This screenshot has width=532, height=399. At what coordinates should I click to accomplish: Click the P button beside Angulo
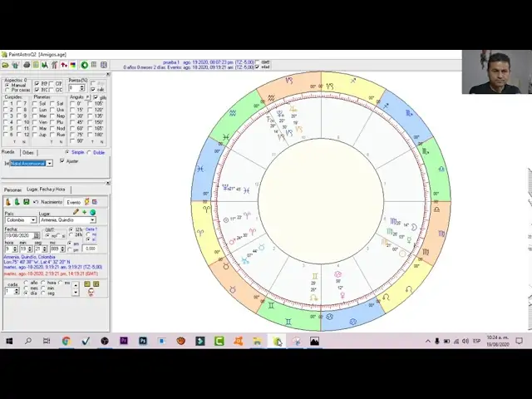87,97
